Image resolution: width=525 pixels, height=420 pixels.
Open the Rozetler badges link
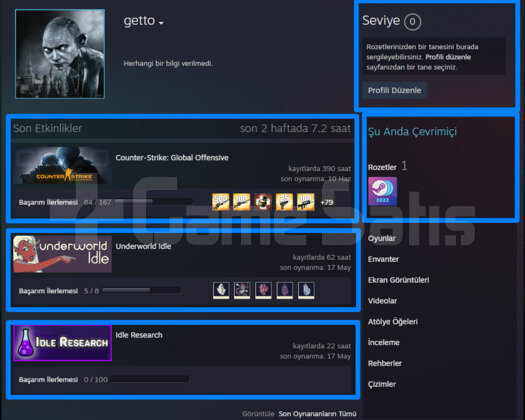(x=382, y=167)
